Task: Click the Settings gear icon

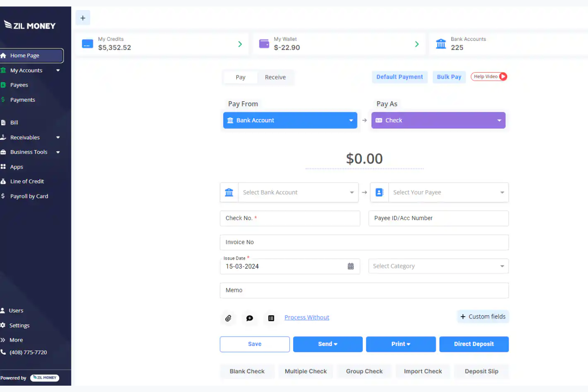Action: point(3,325)
